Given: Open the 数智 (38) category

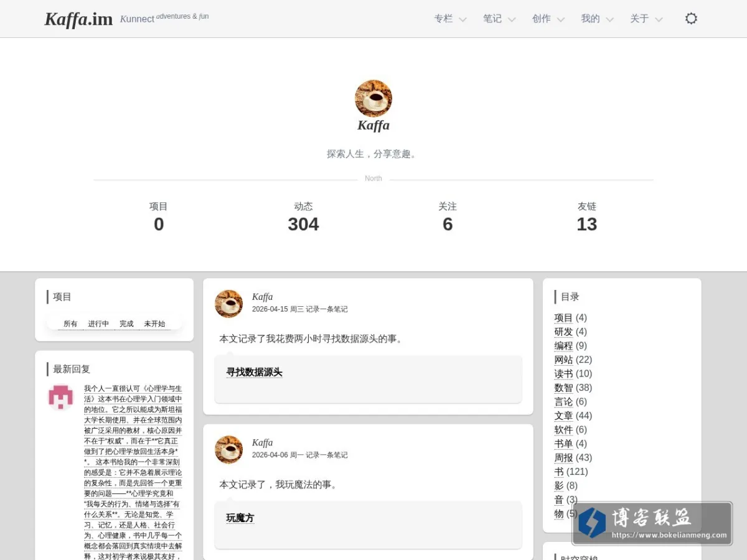Looking at the screenshot, I should [563, 388].
